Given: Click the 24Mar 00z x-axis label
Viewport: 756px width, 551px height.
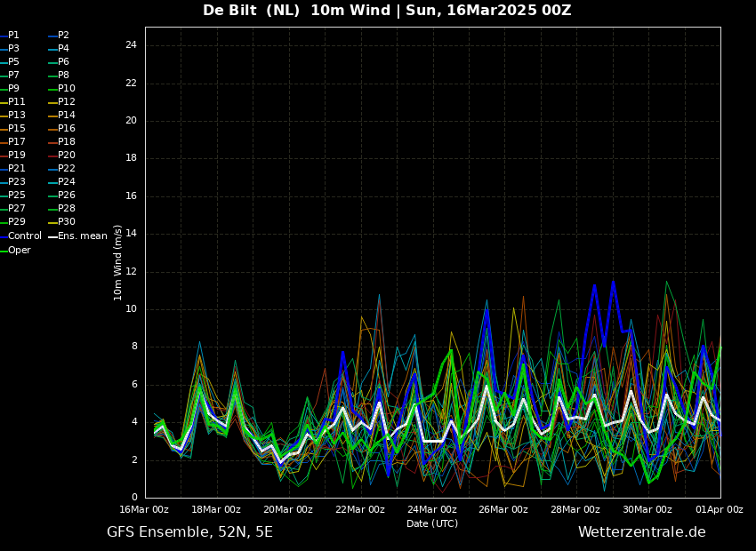Looking at the screenshot, I should click(x=432, y=510).
